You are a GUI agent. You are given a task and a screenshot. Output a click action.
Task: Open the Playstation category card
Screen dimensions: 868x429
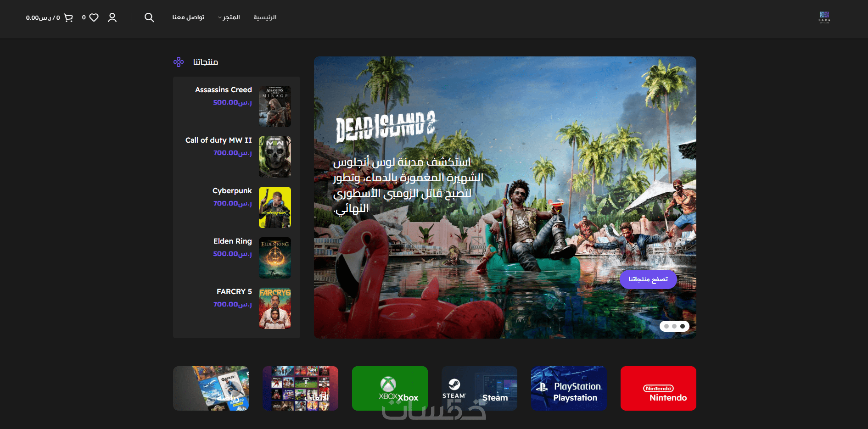click(569, 388)
